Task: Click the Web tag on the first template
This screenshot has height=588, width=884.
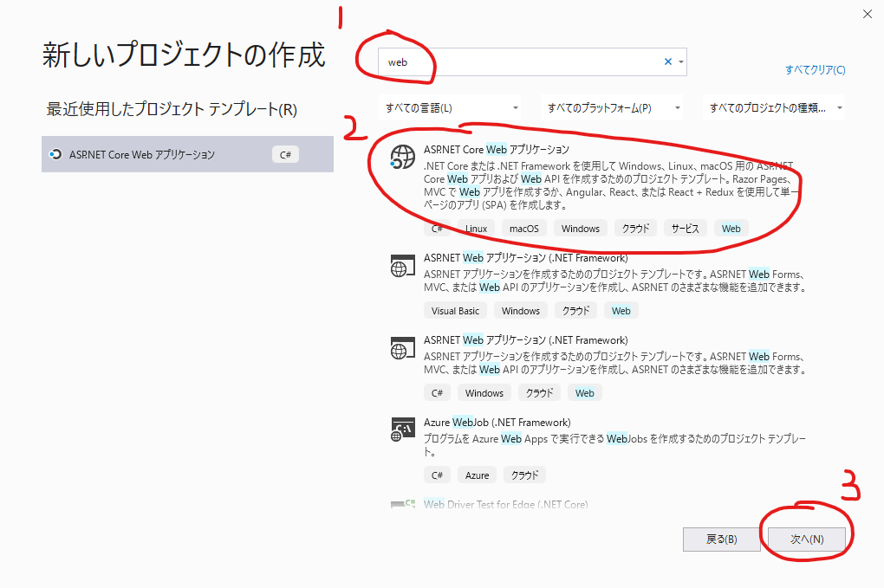Action: coord(731,228)
